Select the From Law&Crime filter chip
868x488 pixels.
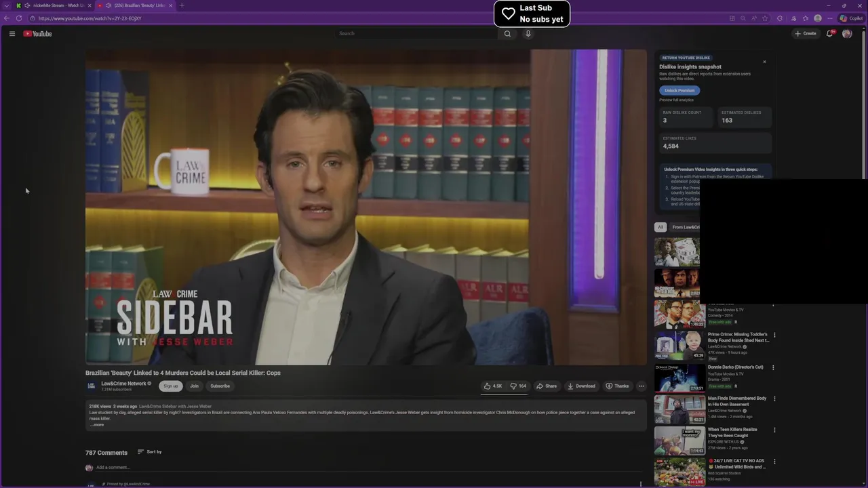pos(685,227)
